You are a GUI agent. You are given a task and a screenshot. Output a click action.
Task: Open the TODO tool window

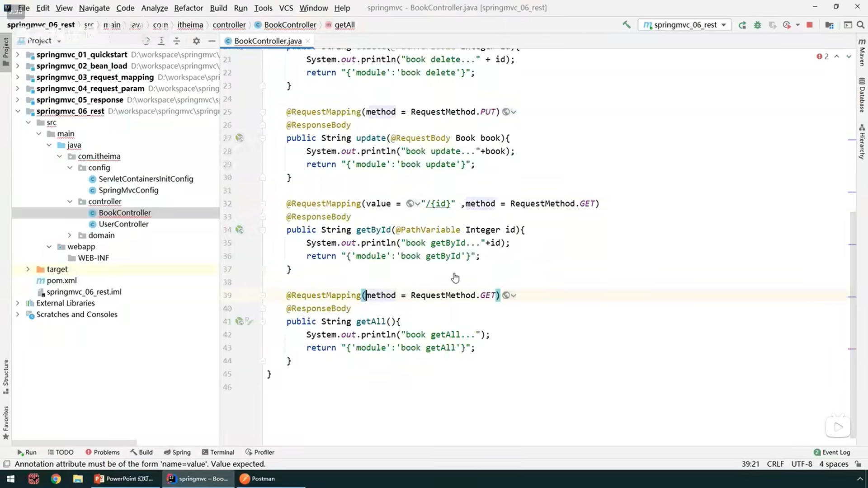(61, 452)
